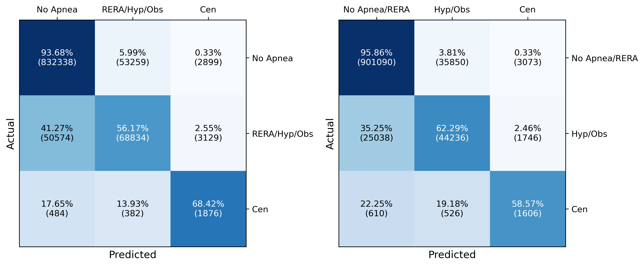Image resolution: width=644 pixels, height=266 pixels.
Task: Click the "RERA/Hyp/Obs" column header label
Action: point(132,10)
